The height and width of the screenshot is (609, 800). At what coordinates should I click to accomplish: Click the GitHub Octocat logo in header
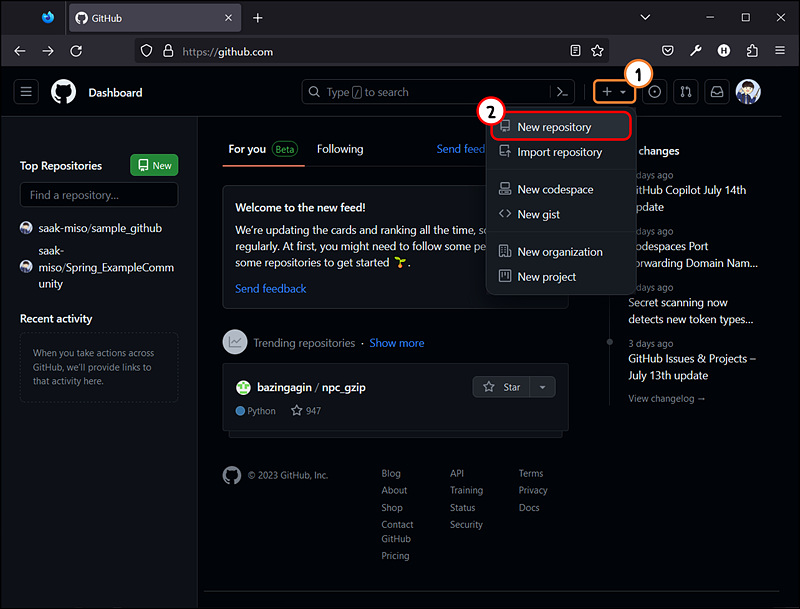point(63,92)
